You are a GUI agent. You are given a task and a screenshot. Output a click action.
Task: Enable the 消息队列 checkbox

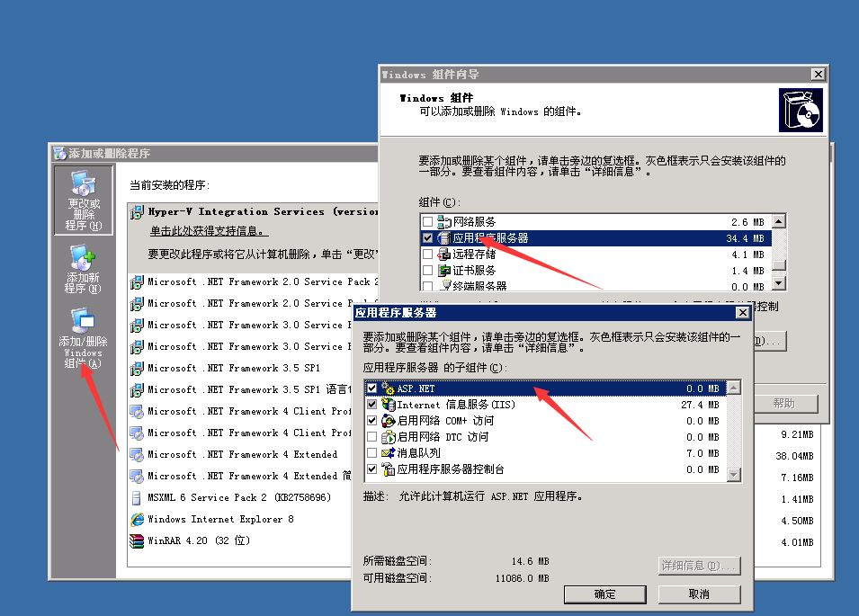pyautogui.click(x=371, y=453)
